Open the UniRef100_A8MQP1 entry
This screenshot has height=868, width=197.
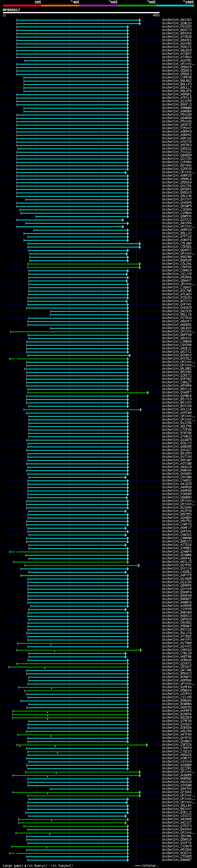pos(177,94)
